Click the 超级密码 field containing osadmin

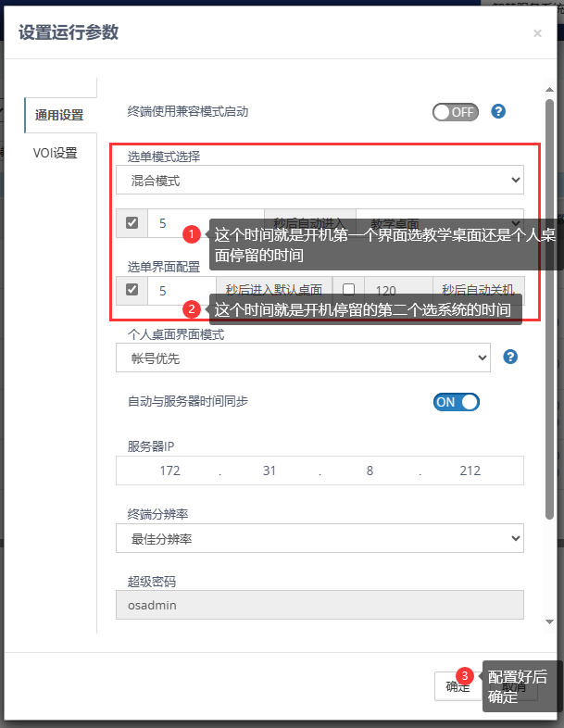tap(320, 605)
